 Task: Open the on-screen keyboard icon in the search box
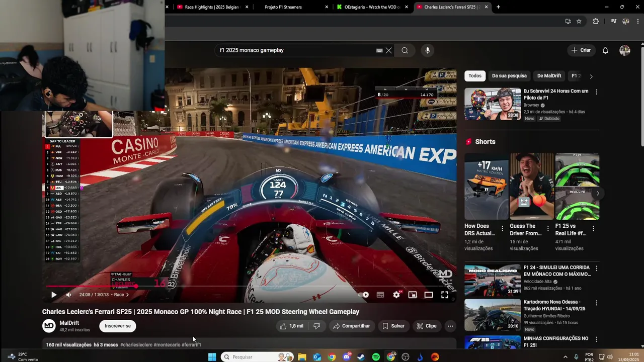click(x=379, y=50)
